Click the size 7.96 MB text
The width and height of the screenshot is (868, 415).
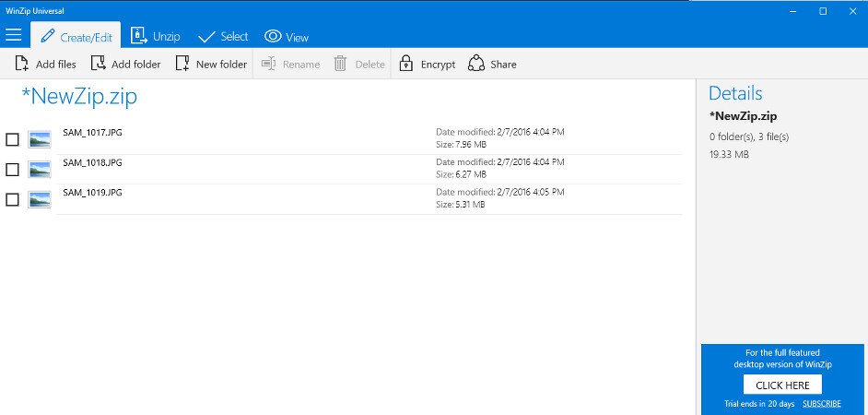tap(461, 145)
